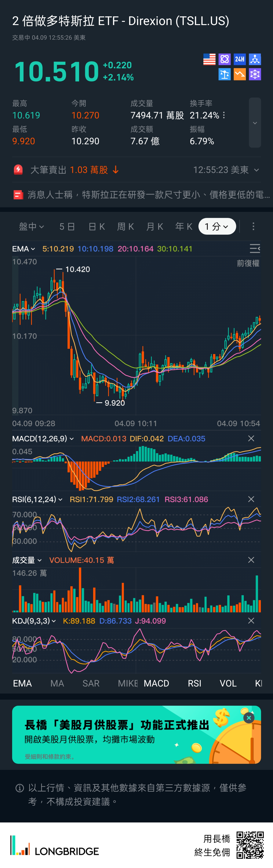Switch to 日K chart tab

coord(97,226)
